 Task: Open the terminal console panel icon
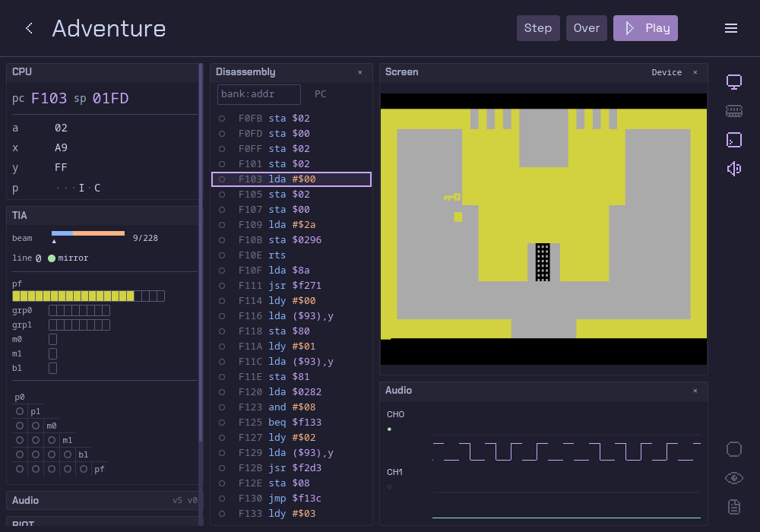tap(734, 140)
